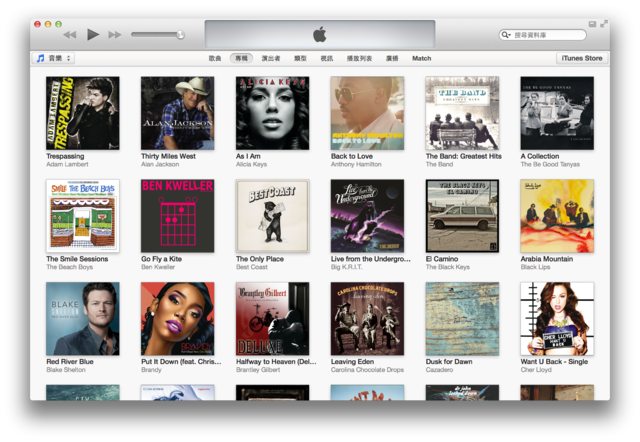640x442 pixels.
Task: Click artist name 'The Be Good Tanyas'
Action: pyautogui.click(x=550, y=164)
